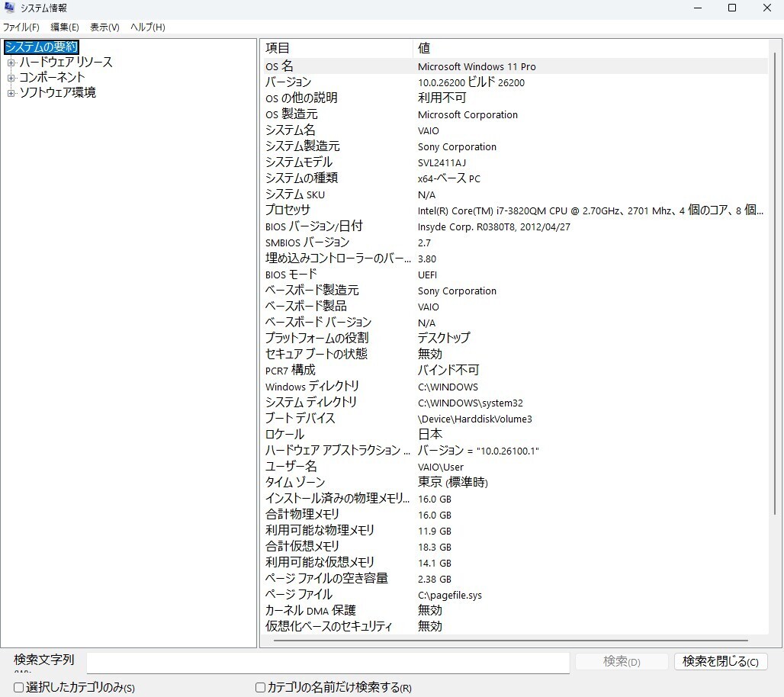Select the ベースボード製造元 row

tap(515, 290)
